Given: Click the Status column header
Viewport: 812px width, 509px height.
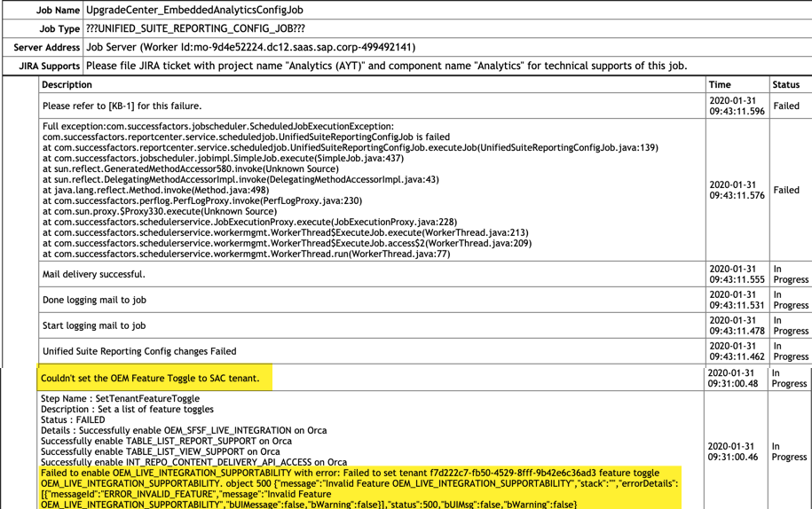Looking at the screenshot, I should [x=785, y=84].
